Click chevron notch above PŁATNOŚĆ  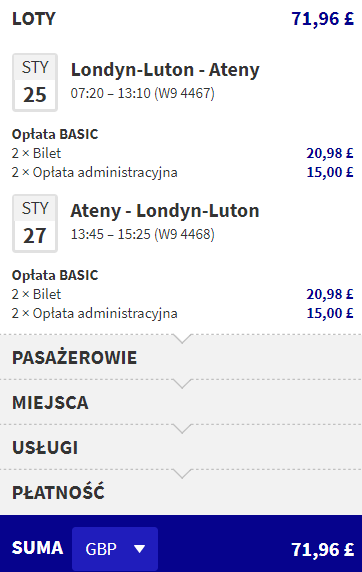click(181, 474)
